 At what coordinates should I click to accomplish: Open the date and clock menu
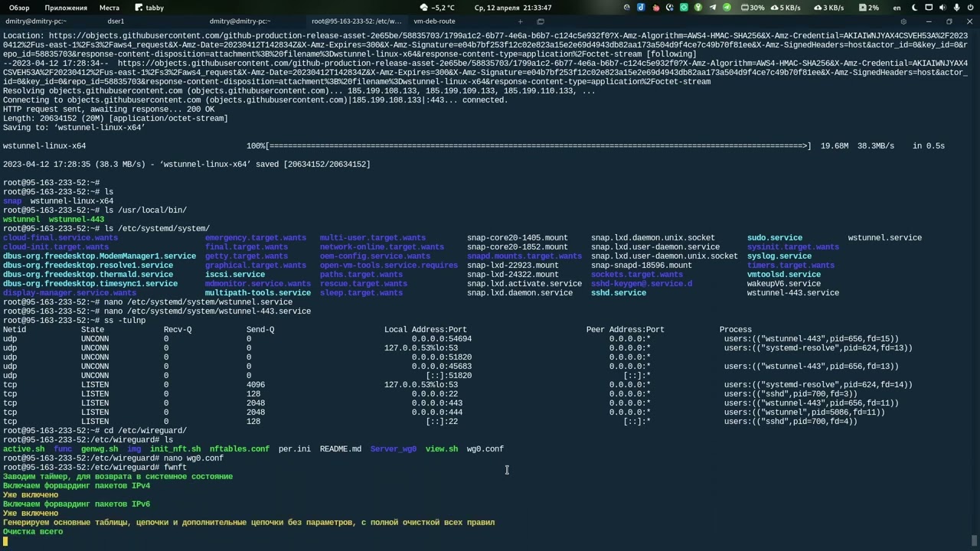513,8
